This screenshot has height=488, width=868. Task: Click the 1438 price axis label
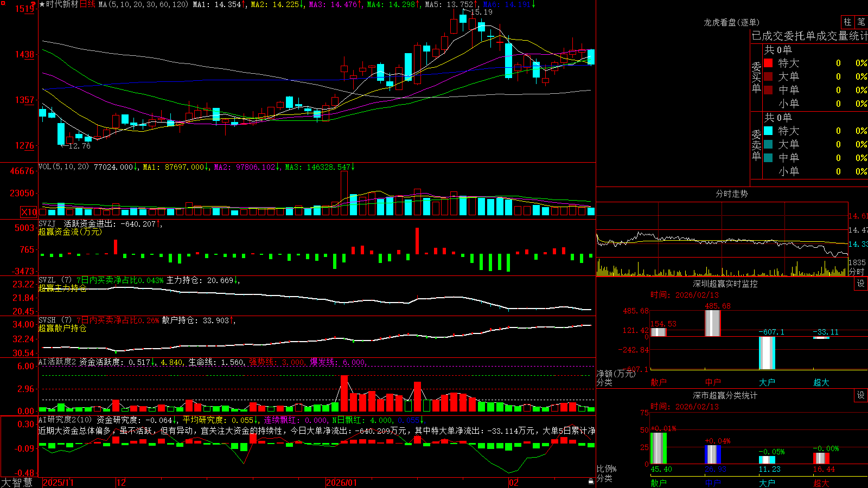click(x=24, y=55)
